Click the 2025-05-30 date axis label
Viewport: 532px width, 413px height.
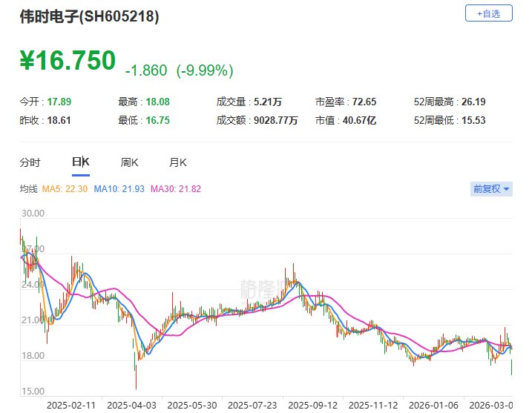coord(192,405)
